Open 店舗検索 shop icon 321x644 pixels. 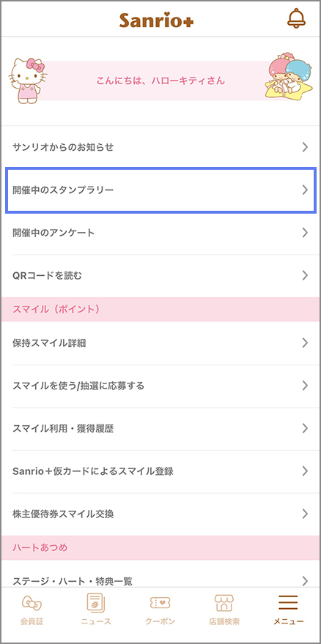tap(224, 603)
